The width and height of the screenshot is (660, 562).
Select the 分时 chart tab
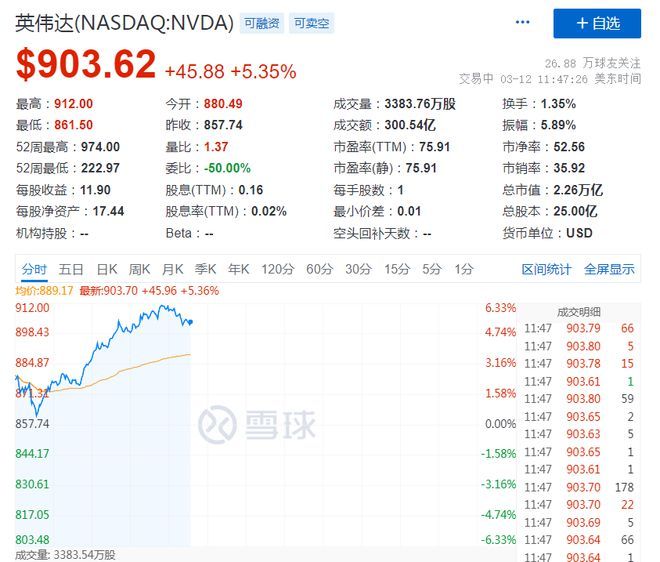coord(35,269)
